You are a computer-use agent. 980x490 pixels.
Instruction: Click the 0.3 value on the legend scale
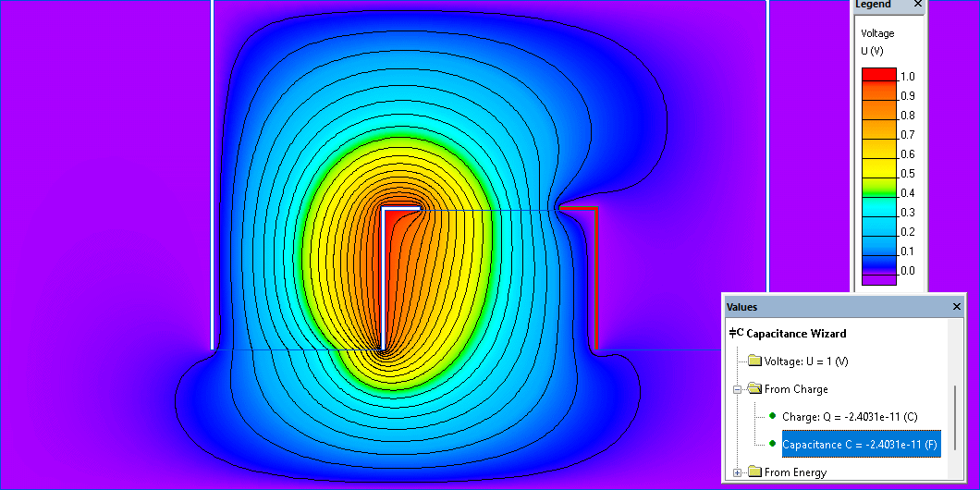906,213
